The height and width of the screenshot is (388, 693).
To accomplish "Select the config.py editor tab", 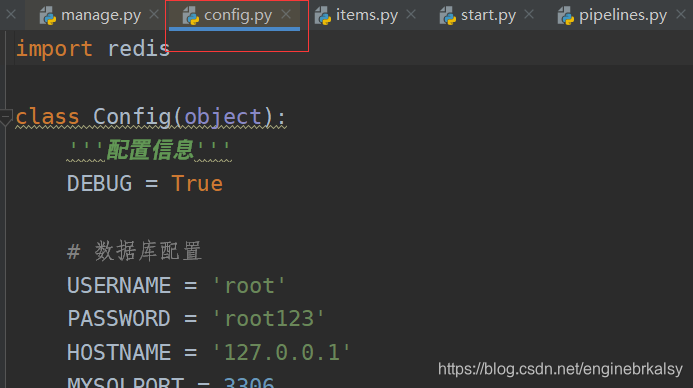I will (x=234, y=15).
